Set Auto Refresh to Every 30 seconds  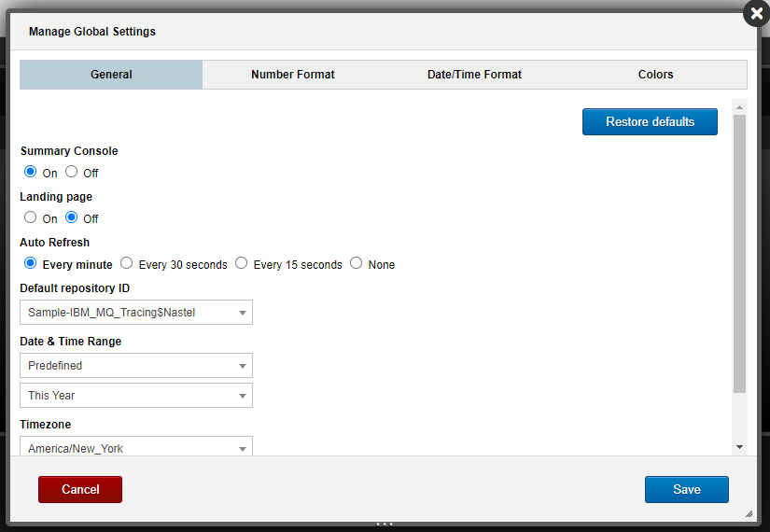pos(127,263)
